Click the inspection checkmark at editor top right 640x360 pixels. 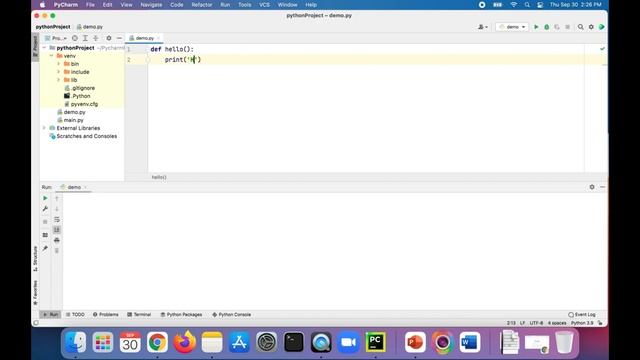[602, 49]
